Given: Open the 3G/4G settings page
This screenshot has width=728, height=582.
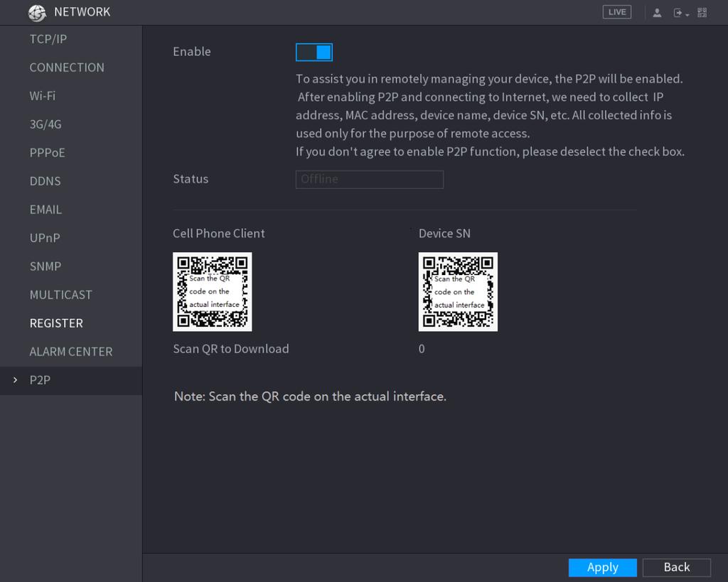Looking at the screenshot, I should click(45, 124).
